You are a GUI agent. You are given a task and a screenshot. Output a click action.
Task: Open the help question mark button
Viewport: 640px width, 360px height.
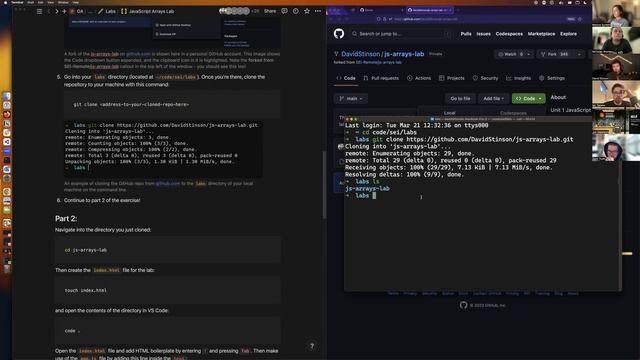[x=312, y=346]
